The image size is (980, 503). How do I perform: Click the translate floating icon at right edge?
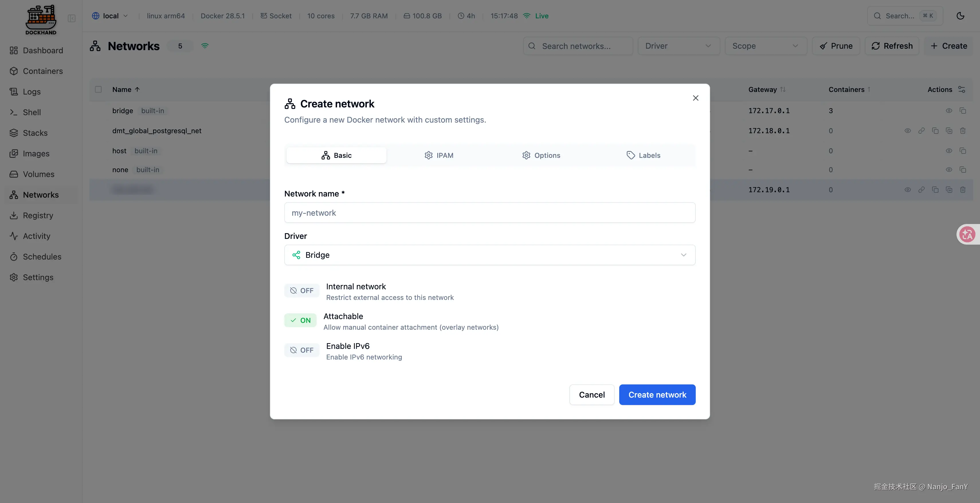coord(967,234)
